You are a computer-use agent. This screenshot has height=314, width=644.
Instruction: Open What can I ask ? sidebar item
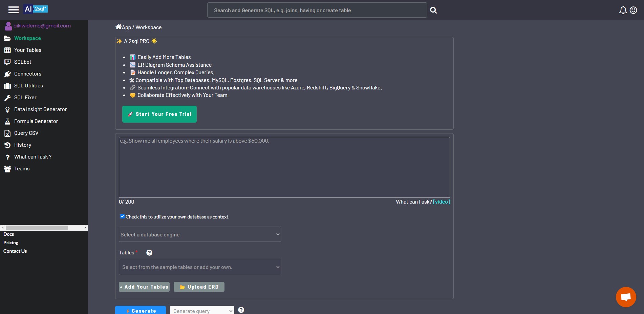(33, 157)
